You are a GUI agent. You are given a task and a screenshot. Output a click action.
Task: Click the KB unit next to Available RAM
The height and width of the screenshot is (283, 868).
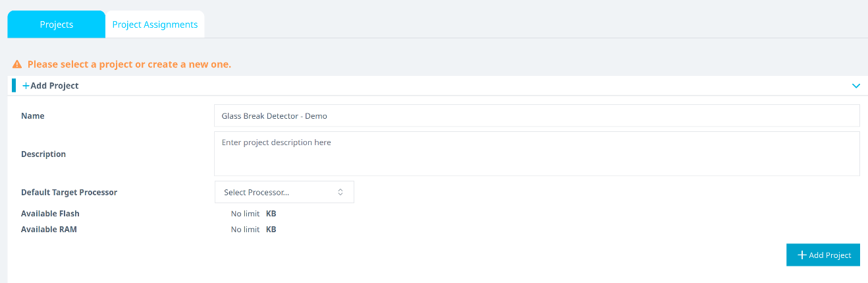coord(271,230)
